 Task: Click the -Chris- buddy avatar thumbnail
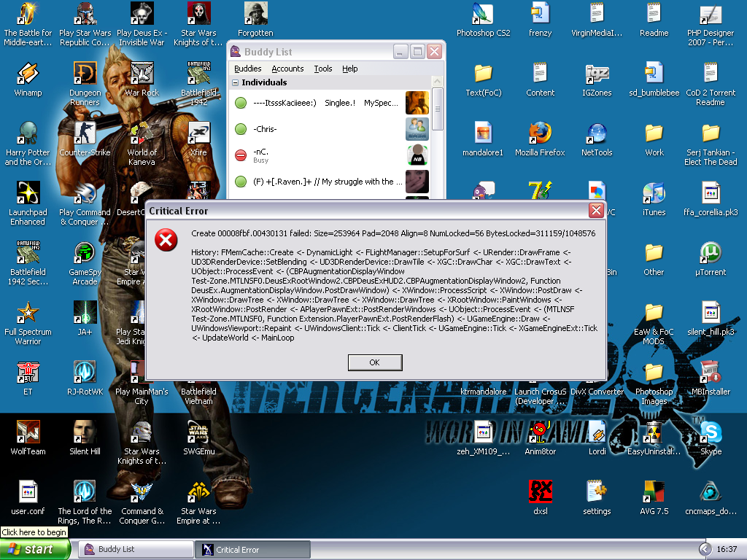(417, 129)
